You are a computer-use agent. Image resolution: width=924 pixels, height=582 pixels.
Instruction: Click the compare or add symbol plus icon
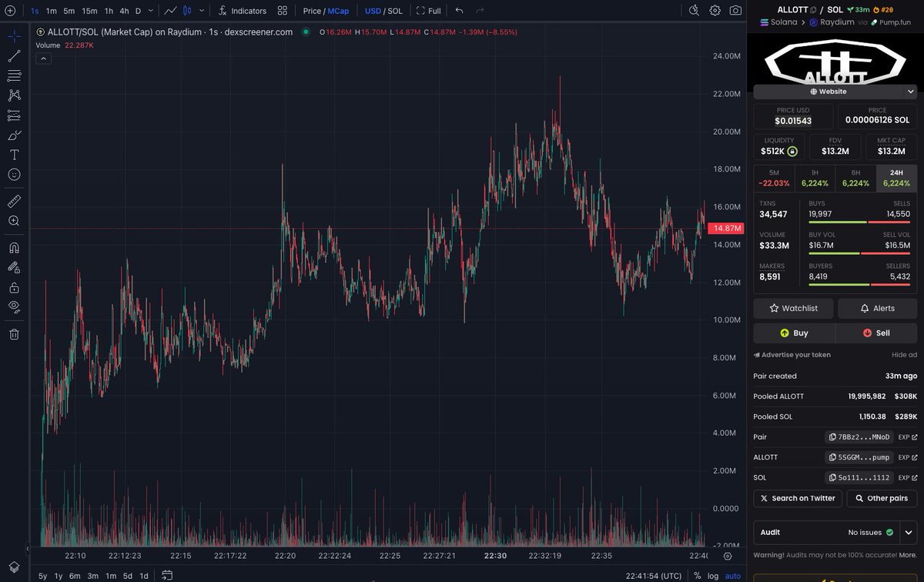tap(10, 11)
